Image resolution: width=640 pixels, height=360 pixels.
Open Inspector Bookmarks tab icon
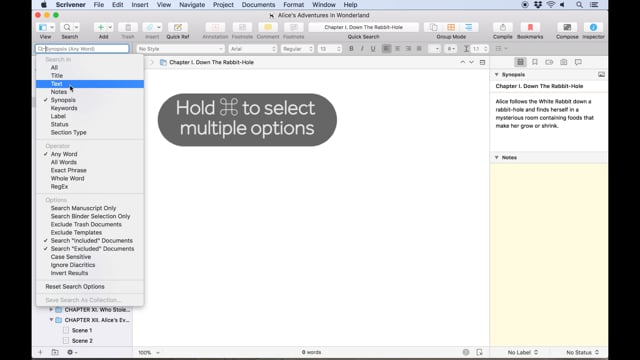[535, 62]
